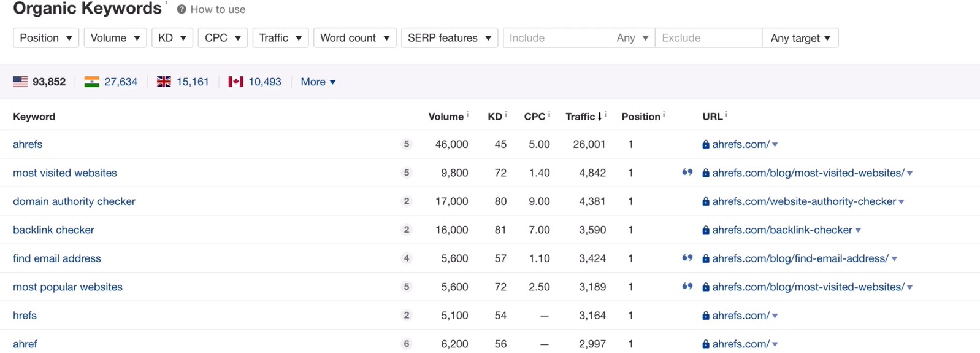Click lock icon beside backlink-checker URL

(706, 230)
